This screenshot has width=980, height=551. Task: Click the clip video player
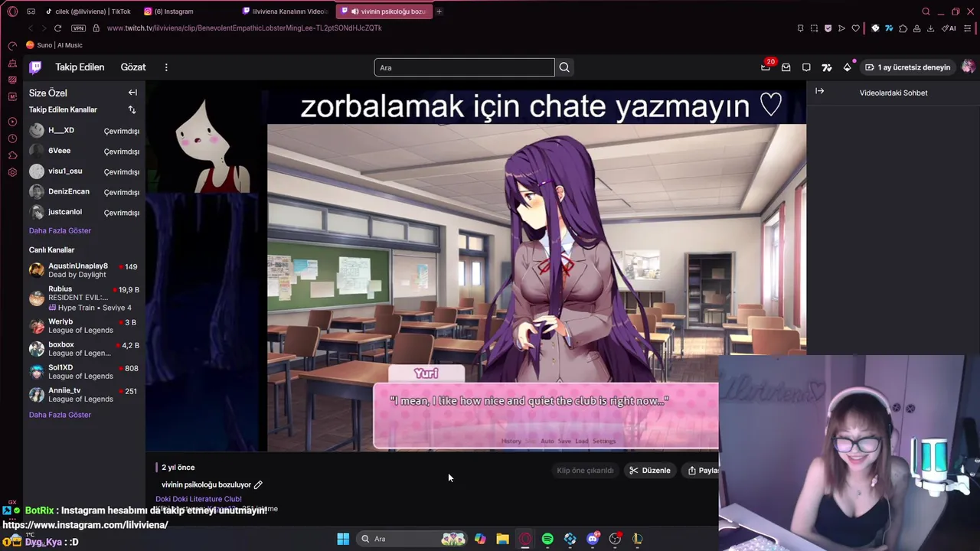click(x=475, y=267)
